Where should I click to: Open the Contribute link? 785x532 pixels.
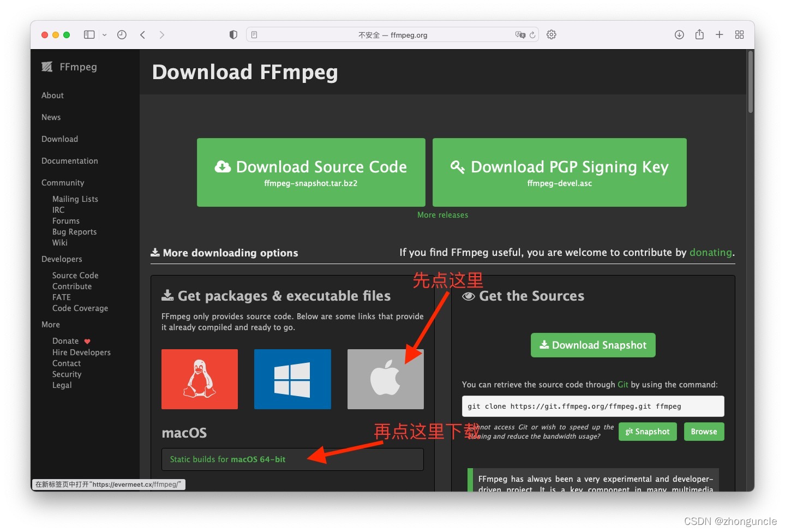pyautogui.click(x=72, y=286)
